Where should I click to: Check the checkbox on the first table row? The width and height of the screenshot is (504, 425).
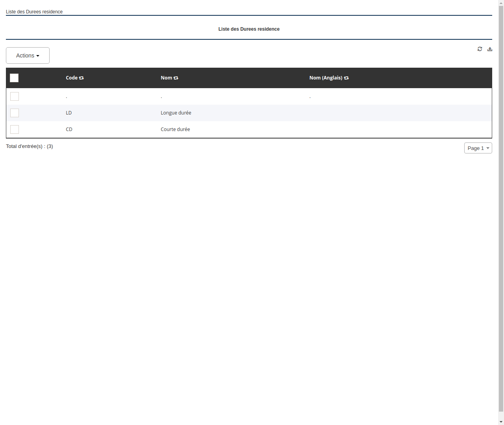[x=15, y=96]
